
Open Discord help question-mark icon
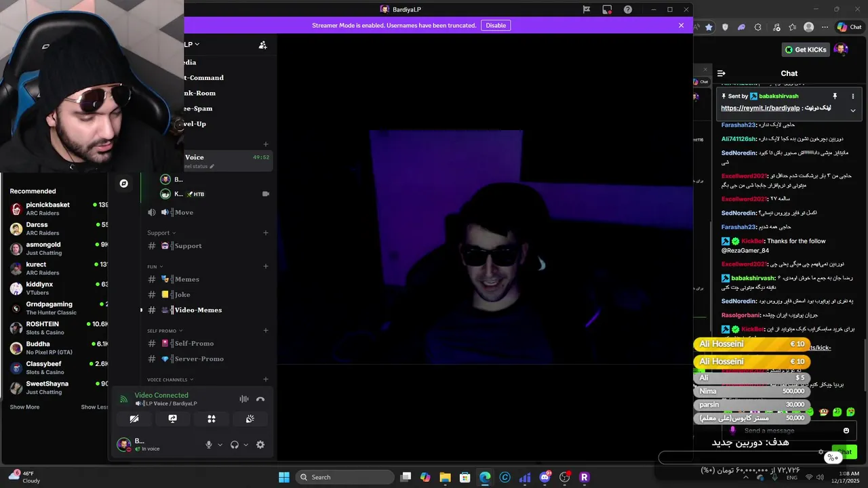(x=628, y=9)
